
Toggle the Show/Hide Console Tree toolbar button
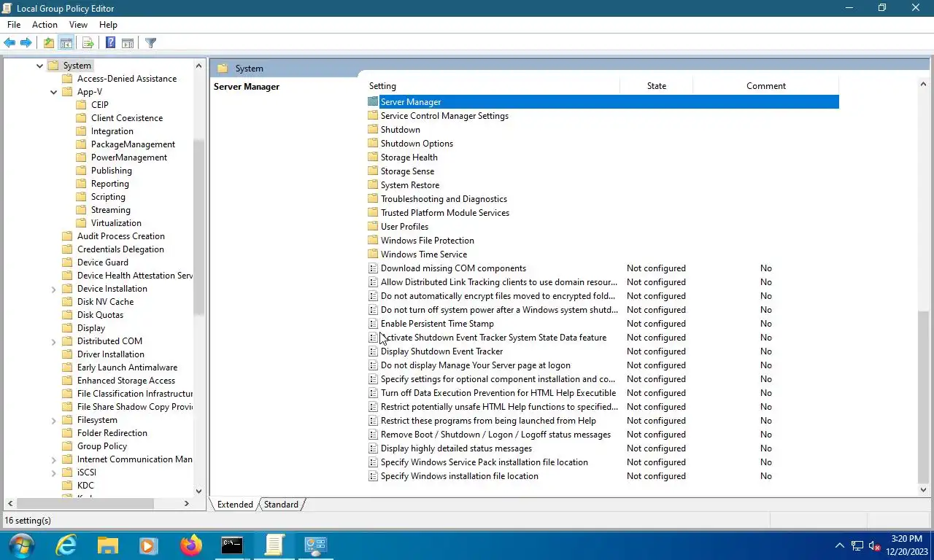pyautogui.click(x=66, y=43)
